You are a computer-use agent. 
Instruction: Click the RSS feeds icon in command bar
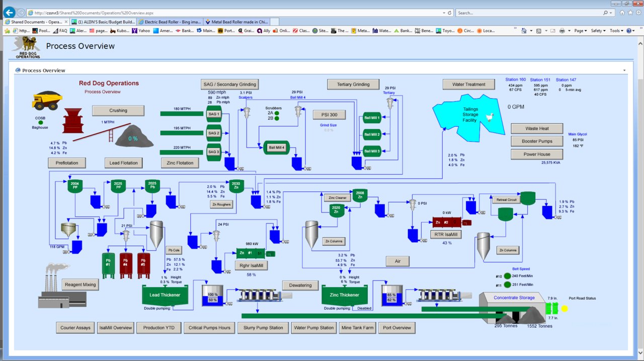coord(538,31)
